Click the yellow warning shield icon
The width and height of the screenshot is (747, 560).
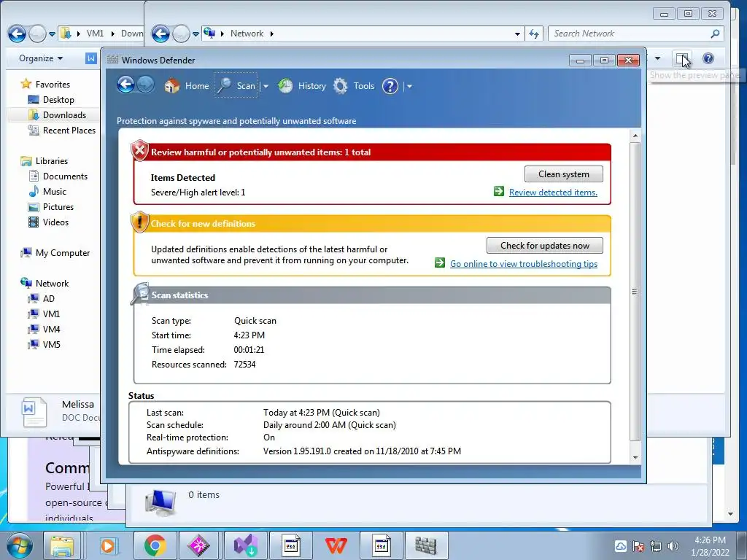[139, 222]
